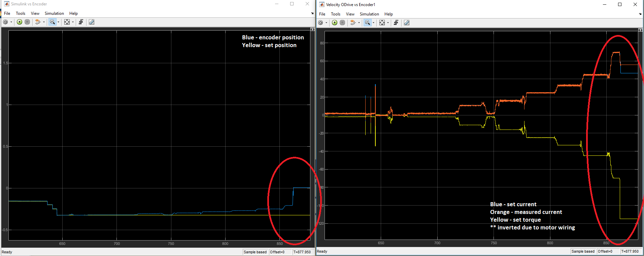Open Configuration Properties gear in Velocity ODrive window
This screenshot has height=256, width=644.
point(320,23)
